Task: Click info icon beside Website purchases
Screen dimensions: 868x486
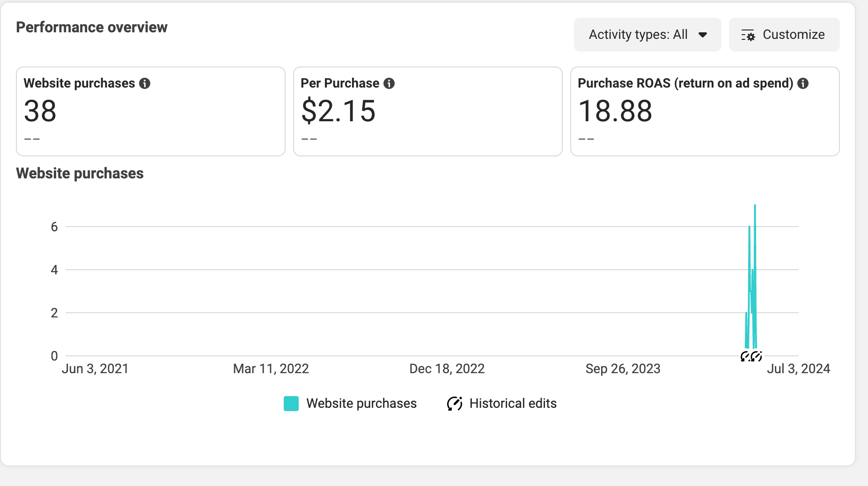Action: 145,83
